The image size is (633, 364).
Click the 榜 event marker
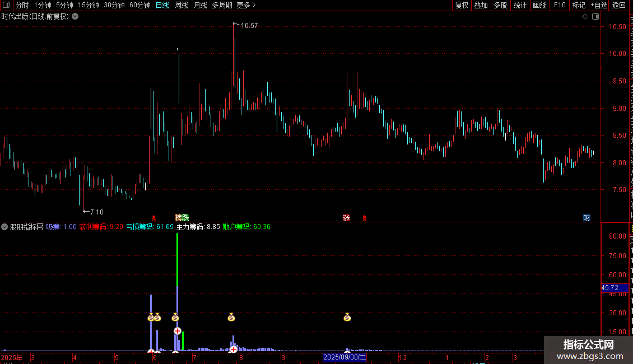pyautogui.click(x=178, y=218)
